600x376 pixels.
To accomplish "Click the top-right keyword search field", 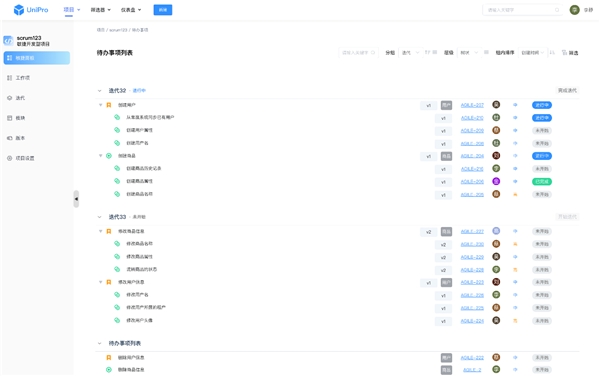I will (522, 10).
